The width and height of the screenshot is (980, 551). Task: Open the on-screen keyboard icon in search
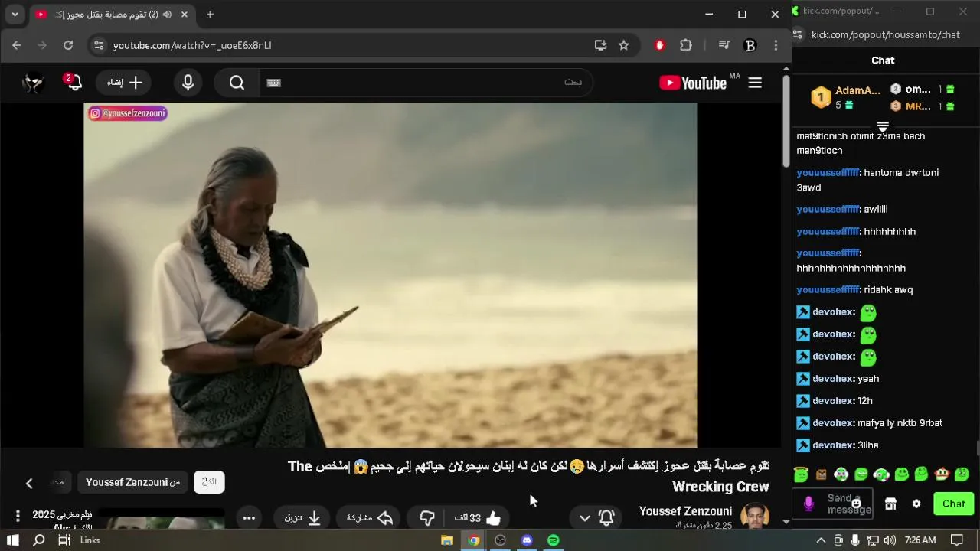pos(274,83)
